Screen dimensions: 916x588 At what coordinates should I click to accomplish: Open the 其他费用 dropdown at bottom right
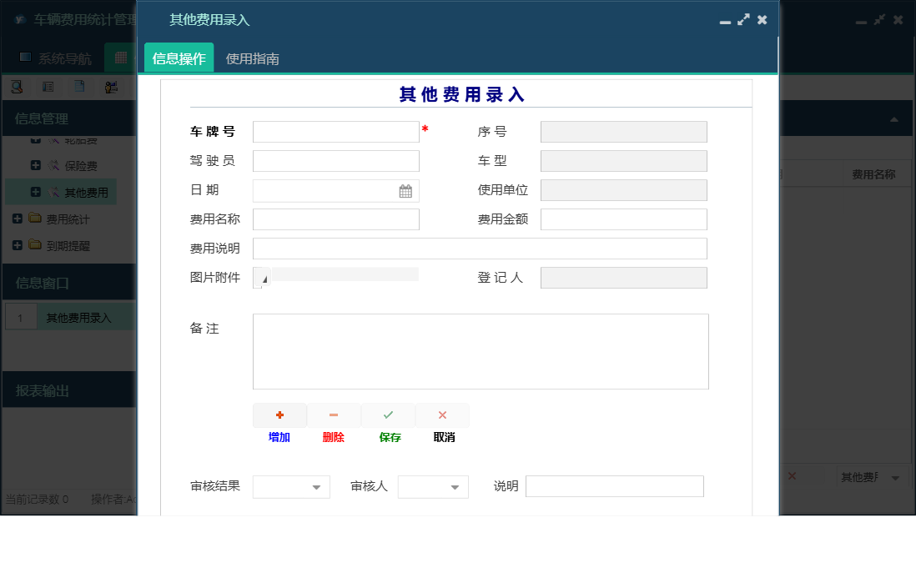coord(894,477)
